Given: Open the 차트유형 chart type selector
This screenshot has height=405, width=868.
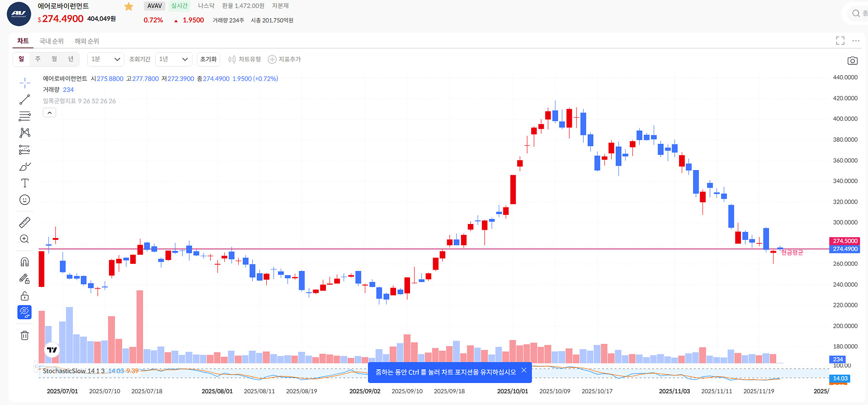Looking at the screenshot, I should point(245,59).
